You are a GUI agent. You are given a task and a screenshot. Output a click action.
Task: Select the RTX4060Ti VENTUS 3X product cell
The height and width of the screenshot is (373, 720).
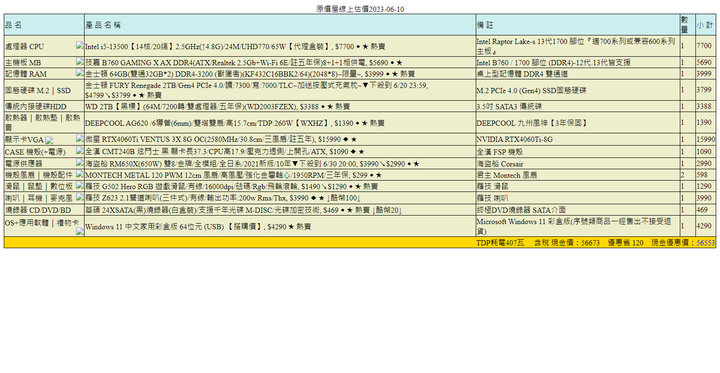click(280, 139)
